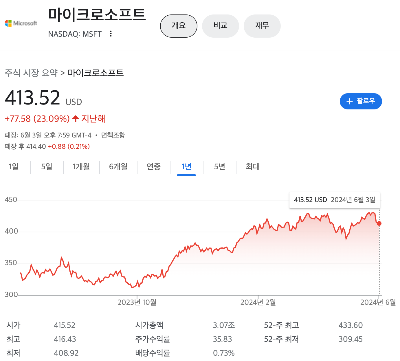Click the 최고 value 416.43
Viewport: 400px width, 361px height.
pos(65,339)
